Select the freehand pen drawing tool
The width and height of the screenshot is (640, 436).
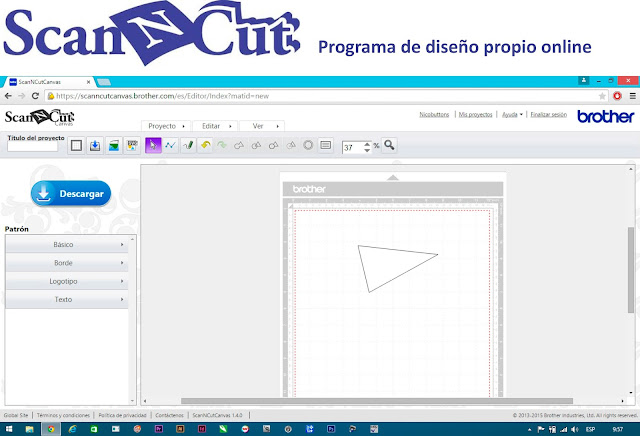point(188,145)
